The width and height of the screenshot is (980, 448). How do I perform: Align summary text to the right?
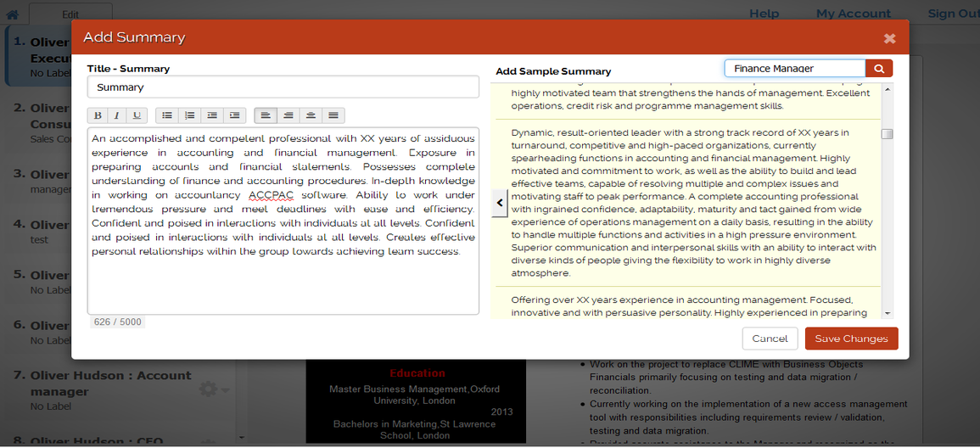coord(288,115)
